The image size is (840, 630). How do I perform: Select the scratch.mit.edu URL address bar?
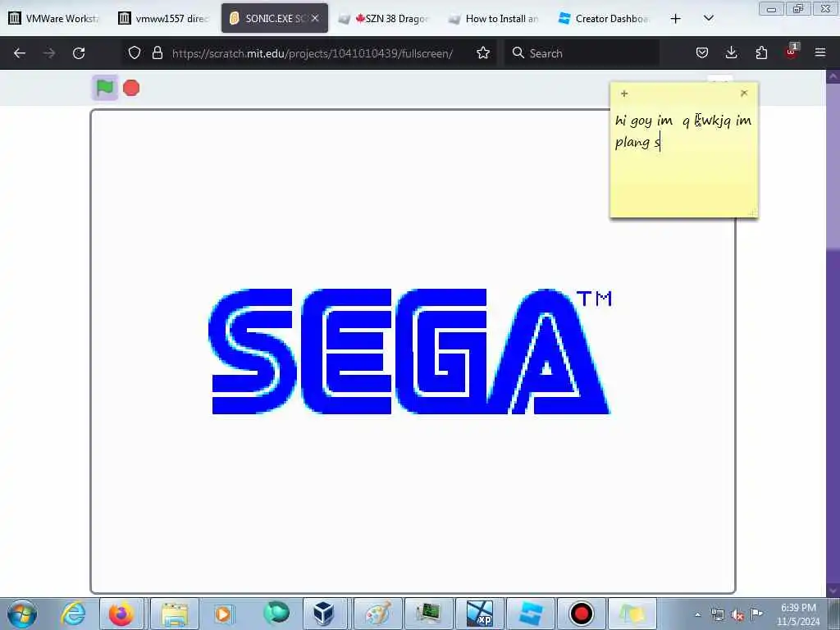pyautogui.click(x=312, y=53)
